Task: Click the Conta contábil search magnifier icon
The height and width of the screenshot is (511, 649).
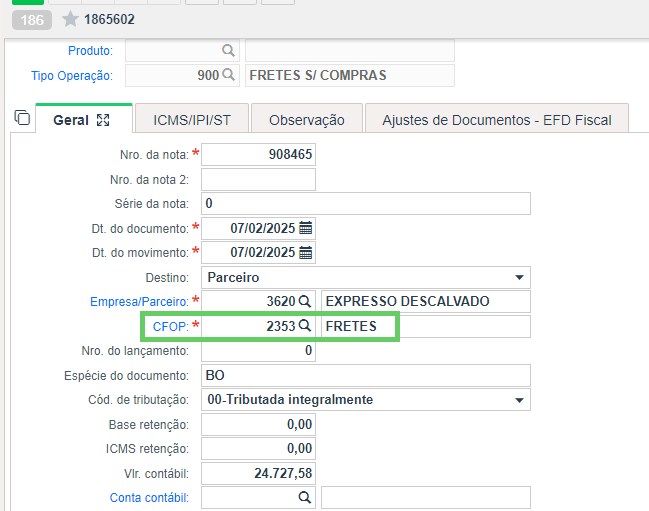Action: pyautogui.click(x=305, y=497)
